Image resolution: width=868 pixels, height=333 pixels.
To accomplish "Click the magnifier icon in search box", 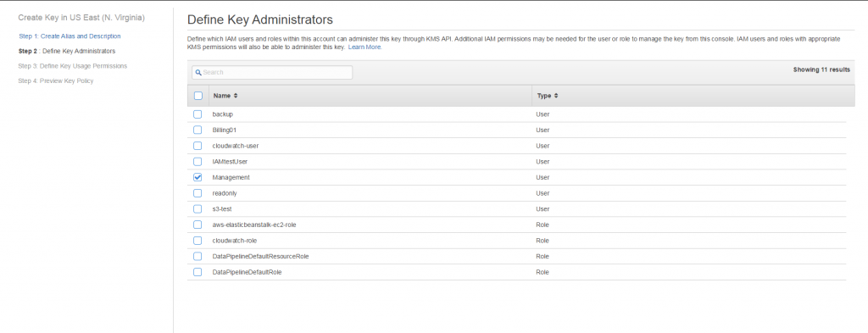I will [x=198, y=73].
